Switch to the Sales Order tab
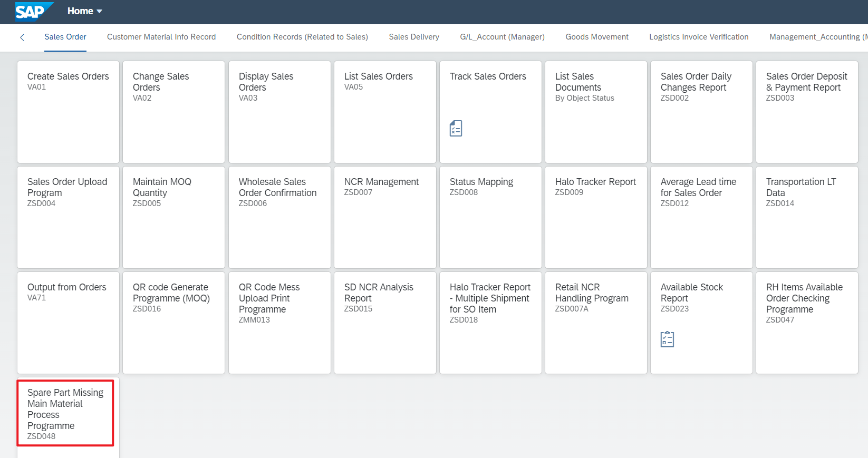This screenshot has width=868, height=458. [x=65, y=37]
